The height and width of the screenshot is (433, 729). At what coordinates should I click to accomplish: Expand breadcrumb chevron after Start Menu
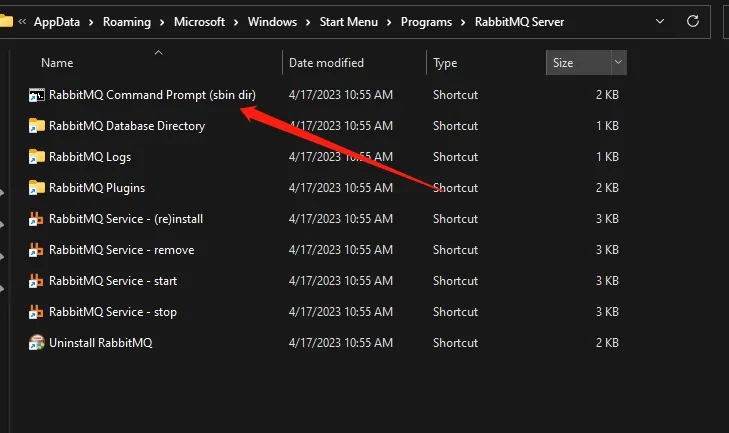click(389, 22)
